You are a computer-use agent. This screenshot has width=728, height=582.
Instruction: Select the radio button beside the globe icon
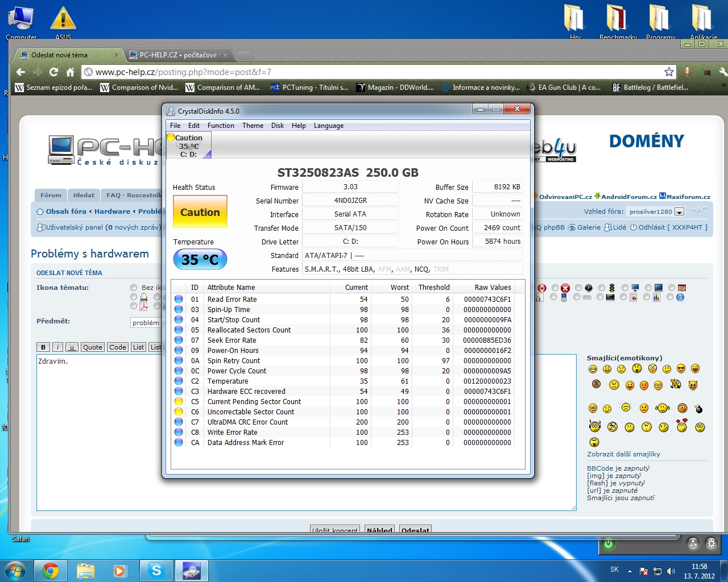(670, 297)
